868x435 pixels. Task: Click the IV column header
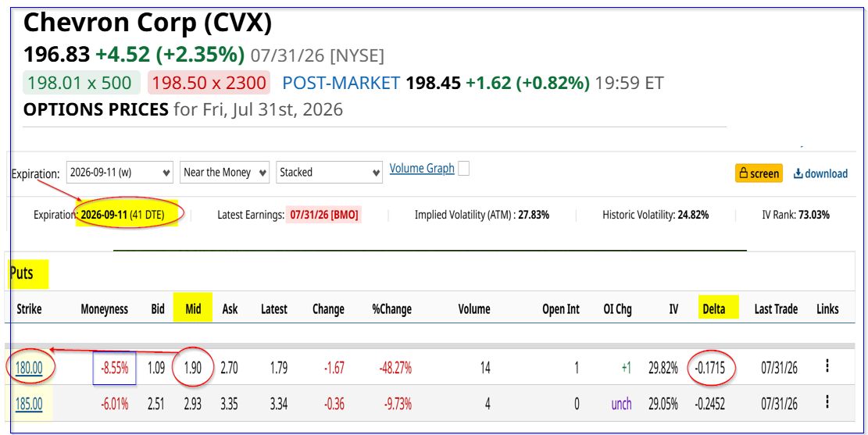click(673, 308)
